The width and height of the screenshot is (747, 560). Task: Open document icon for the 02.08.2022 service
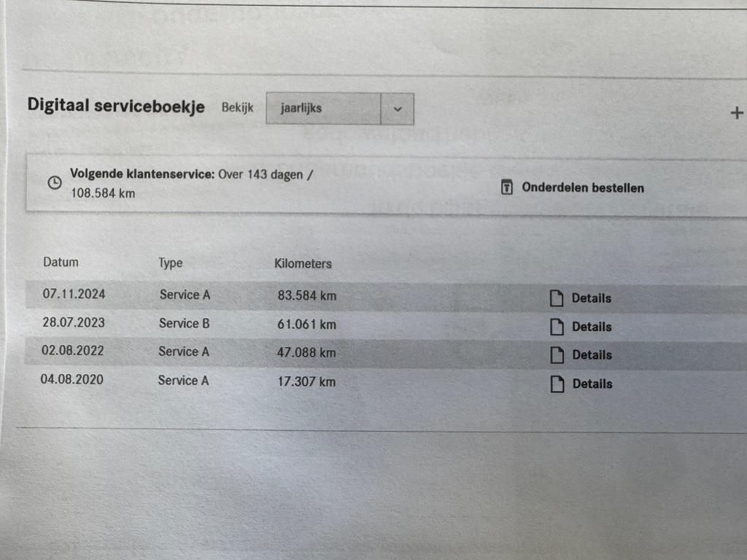557,355
